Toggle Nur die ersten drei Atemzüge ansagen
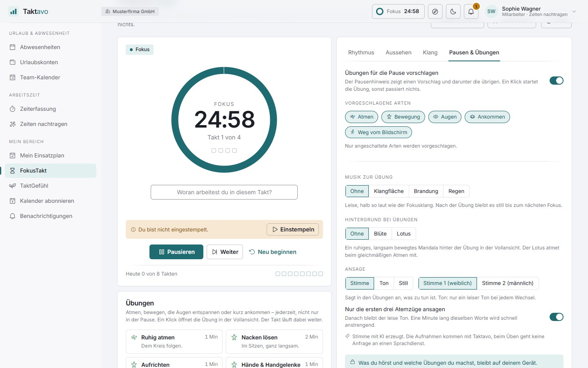This screenshot has width=588, height=368. 556,317
